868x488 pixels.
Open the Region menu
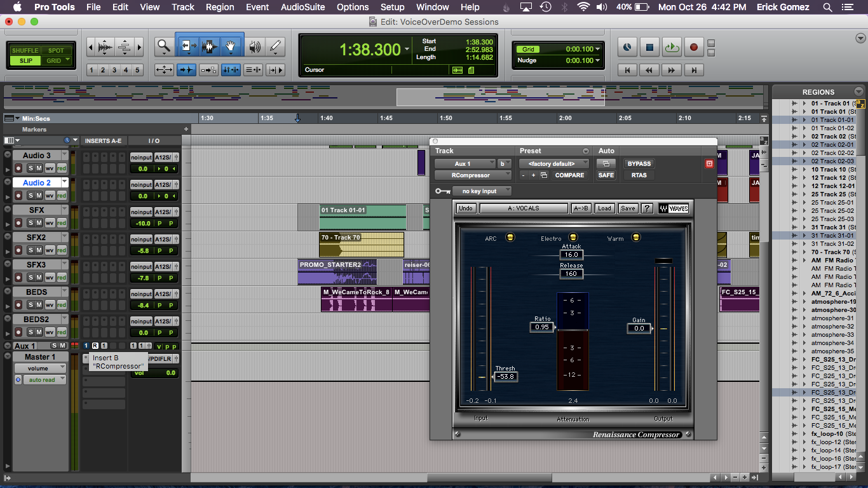point(220,7)
